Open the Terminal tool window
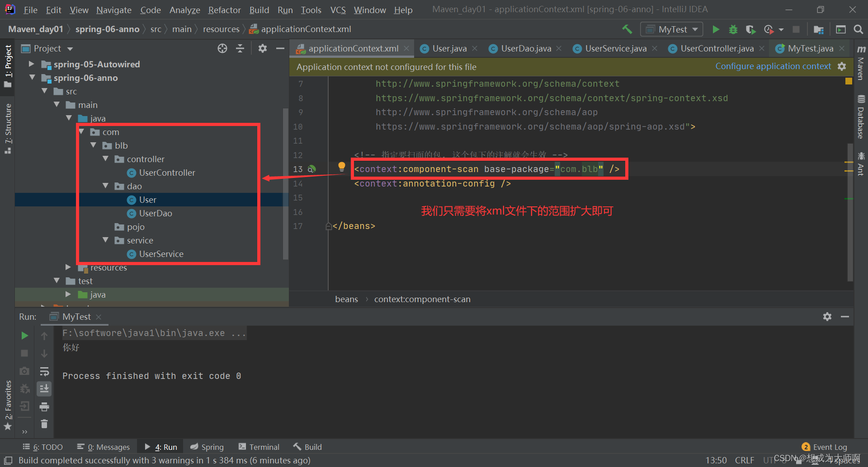The height and width of the screenshot is (467, 868). tap(259, 447)
